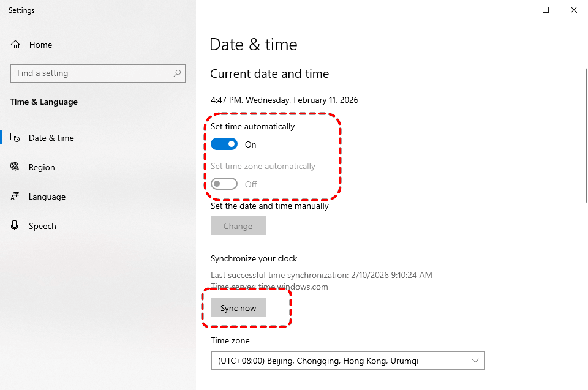This screenshot has height=390, width=588.
Task: Go to the Speech label in sidebar
Action: [42, 226]
